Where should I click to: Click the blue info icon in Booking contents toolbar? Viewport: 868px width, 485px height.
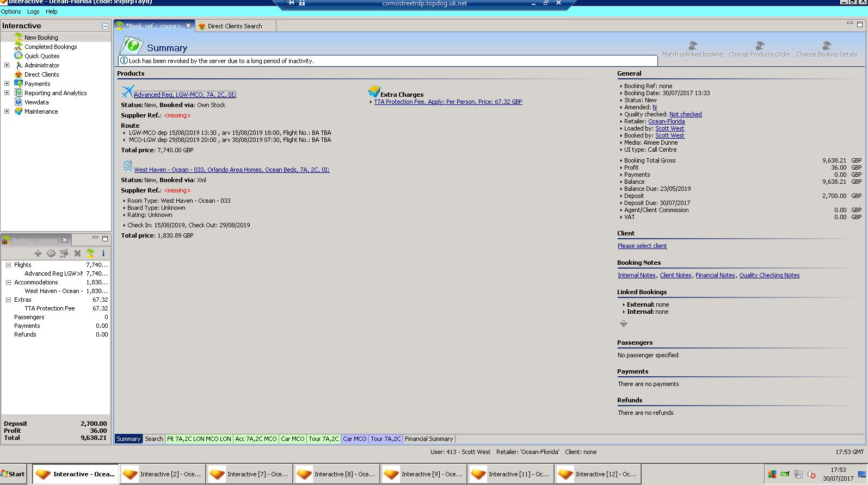point(103,253)
